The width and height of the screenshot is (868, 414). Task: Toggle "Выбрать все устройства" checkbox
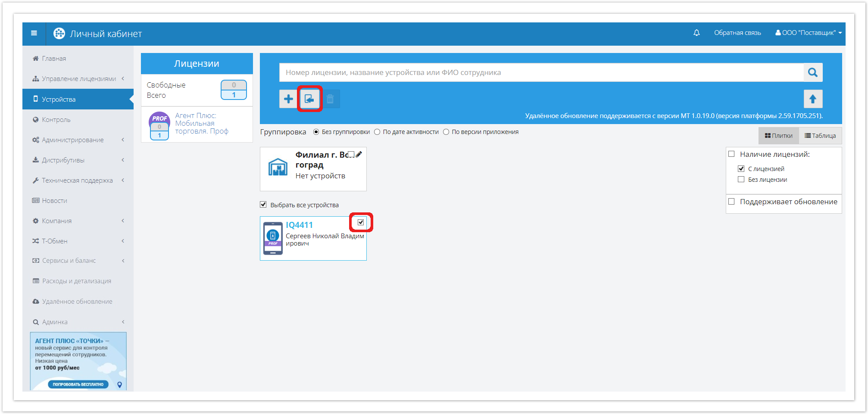click(263, 205)
